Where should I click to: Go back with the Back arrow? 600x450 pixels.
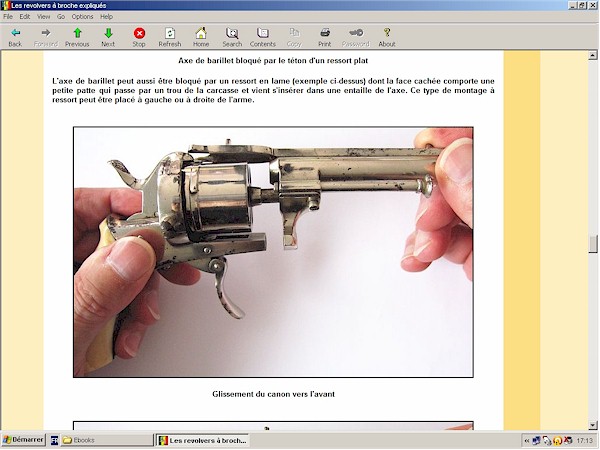[x=15, y=37]
